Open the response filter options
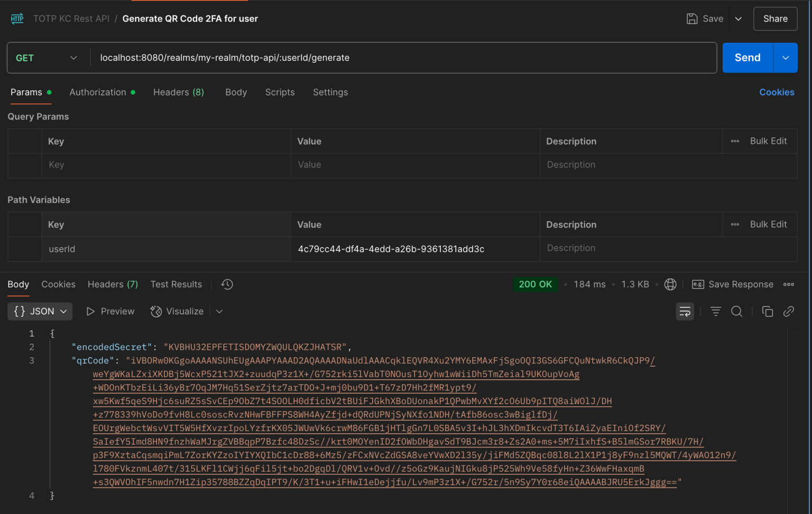Image resolution: width=812 pixels, height=514 pixels. tap(715, 311)
